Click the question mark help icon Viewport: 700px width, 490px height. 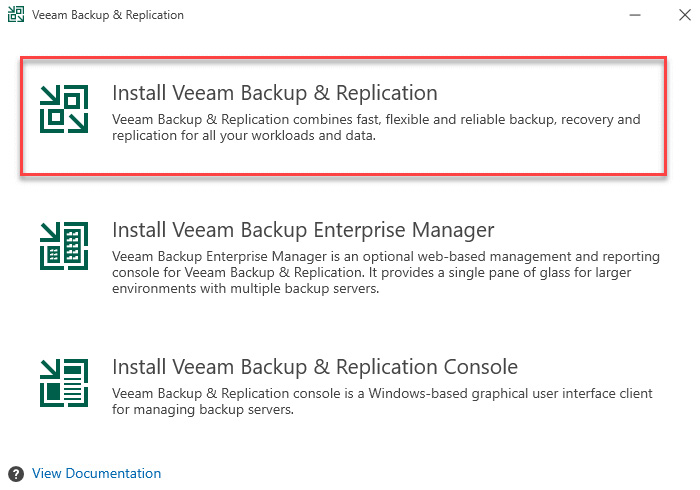click(16, 474)
